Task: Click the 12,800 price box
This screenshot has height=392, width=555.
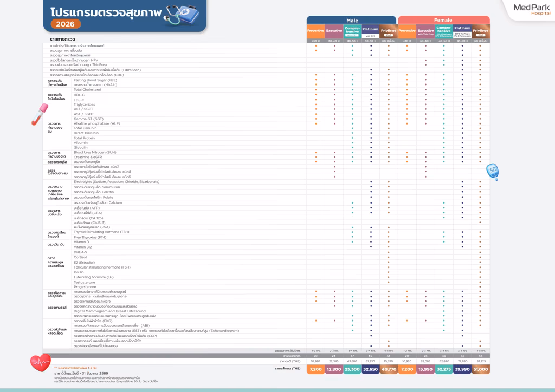Action: click(334, 369)
